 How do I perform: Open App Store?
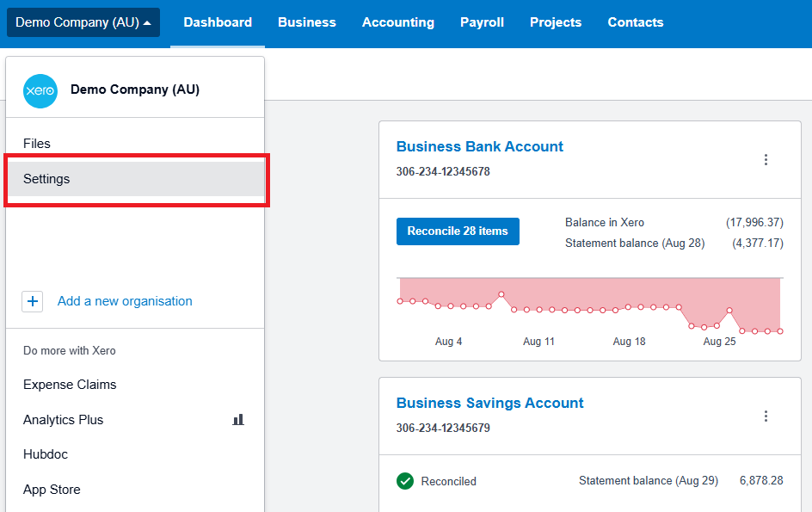[x=52, y=490]
